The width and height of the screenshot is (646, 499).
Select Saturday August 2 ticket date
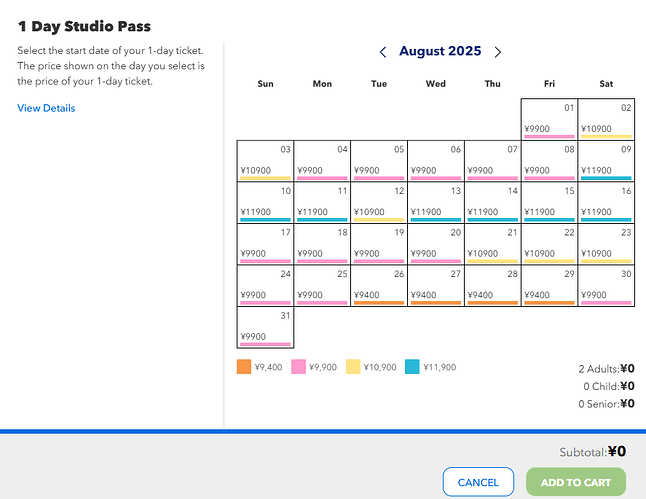tap(606, 118)
